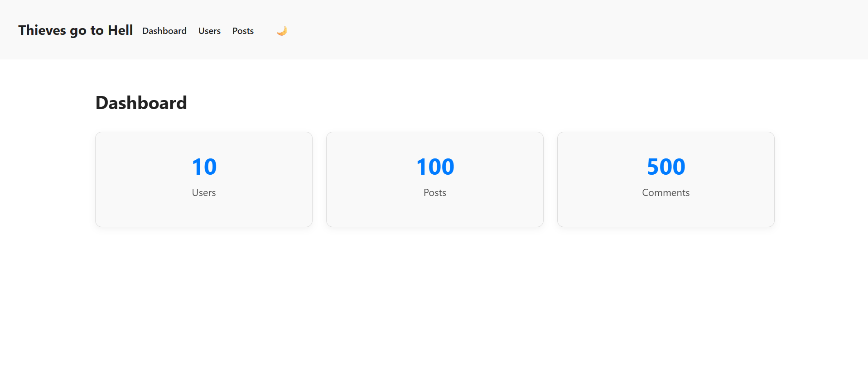Click the gap between Users and Posts cards

coord(319,179)
